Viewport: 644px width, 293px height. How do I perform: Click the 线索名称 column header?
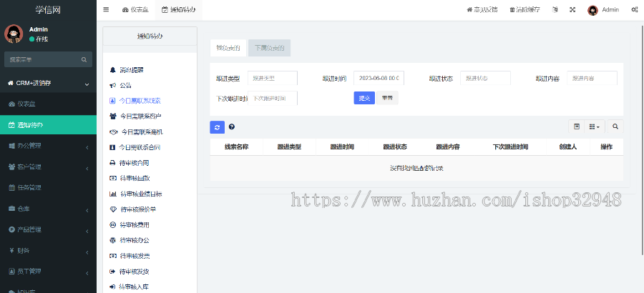tap(236, 147)
